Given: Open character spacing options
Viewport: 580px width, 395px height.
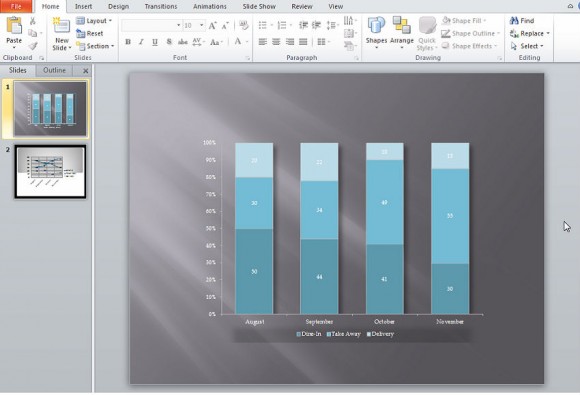Looking at the screenshot, I should [x=198, y=42].
